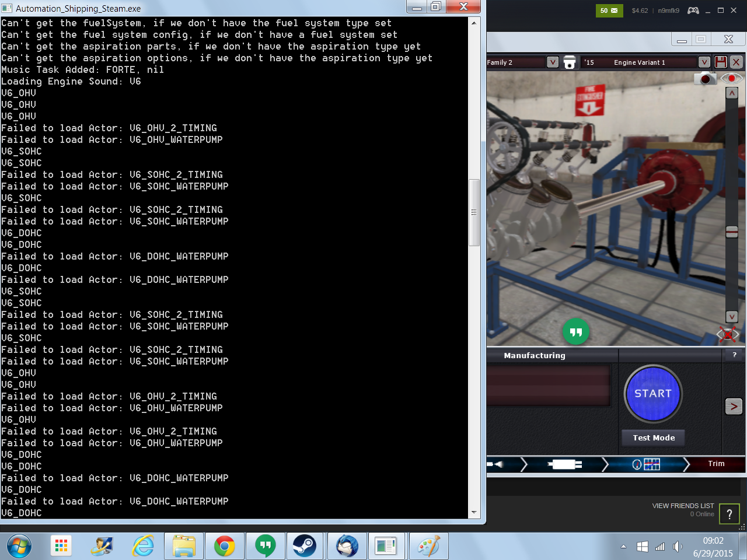Click the next page > arrow button

734,407
